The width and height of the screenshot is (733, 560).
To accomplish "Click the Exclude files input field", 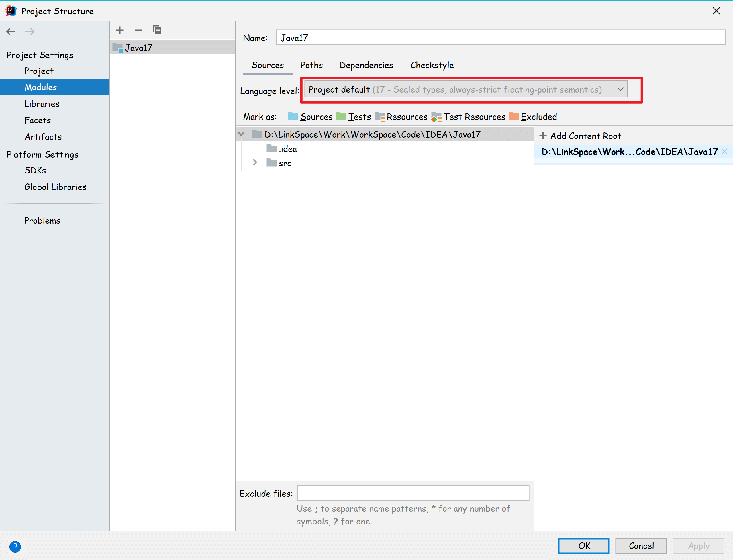I will point(413,493).
